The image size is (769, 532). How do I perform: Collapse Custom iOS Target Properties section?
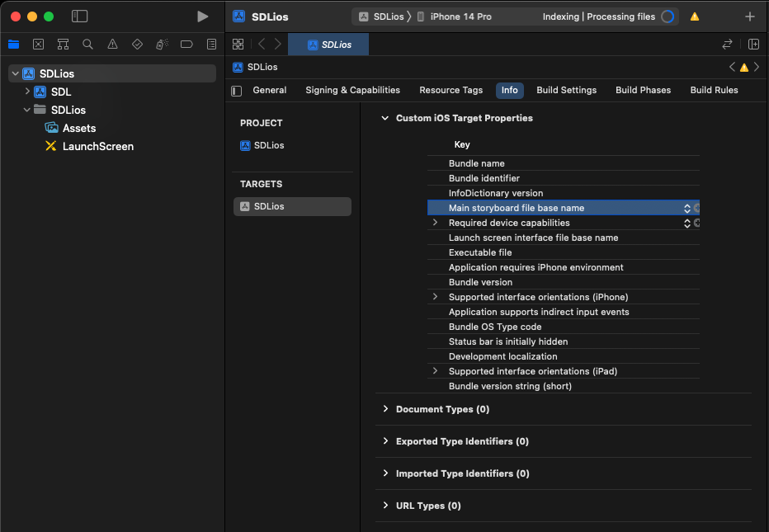pos(385,118)
